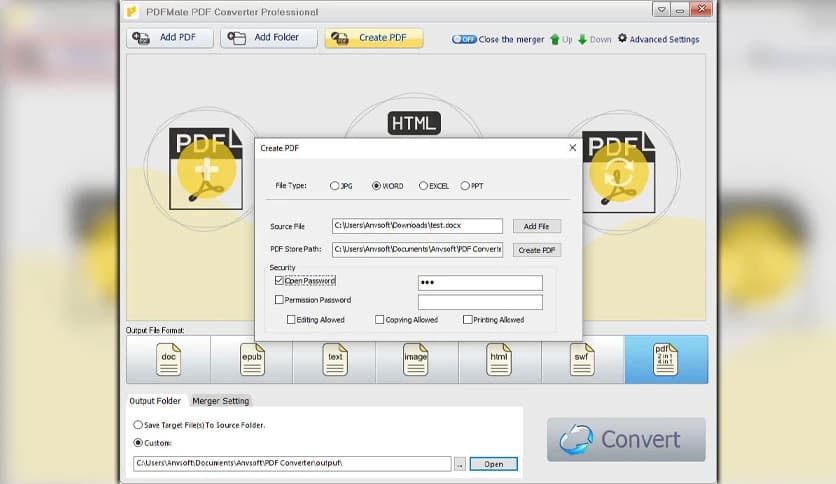Click the Open Password input field
Viewport: 836px width, 484px height.
(x=480, y=283)
